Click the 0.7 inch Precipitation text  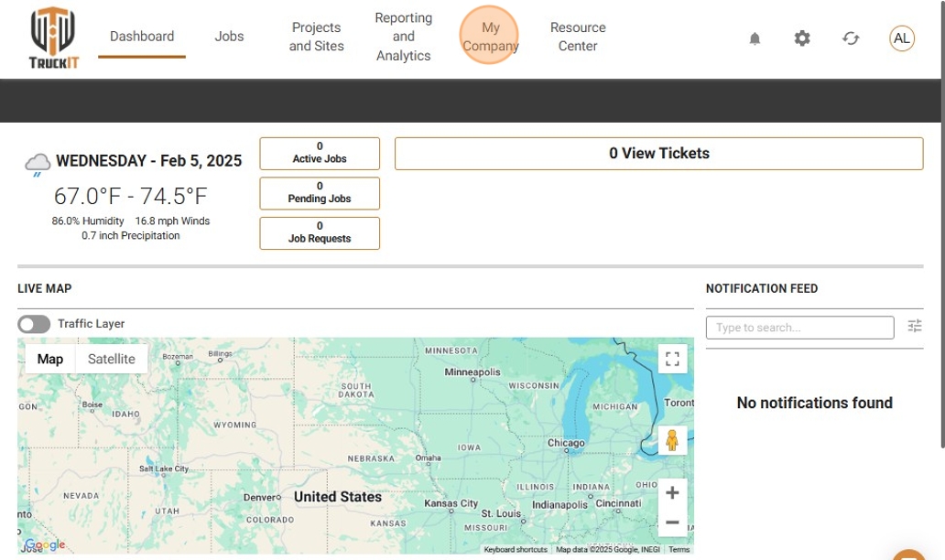[x=131, y=235]
